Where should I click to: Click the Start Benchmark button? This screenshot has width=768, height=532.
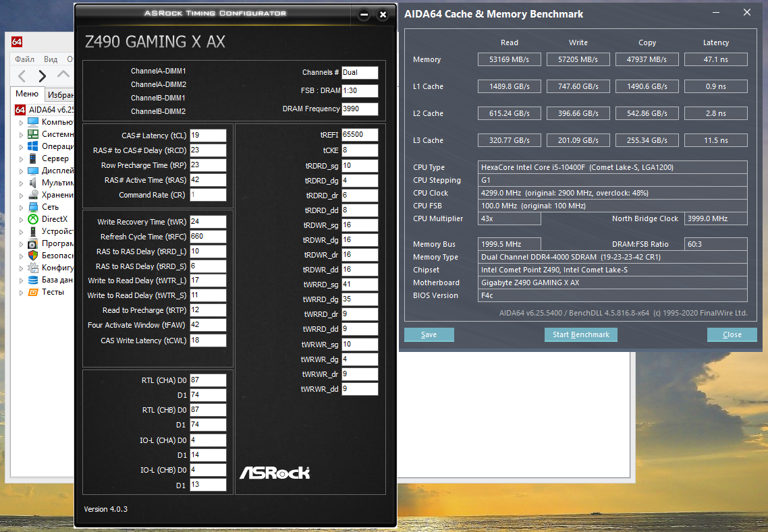point(581,334)
